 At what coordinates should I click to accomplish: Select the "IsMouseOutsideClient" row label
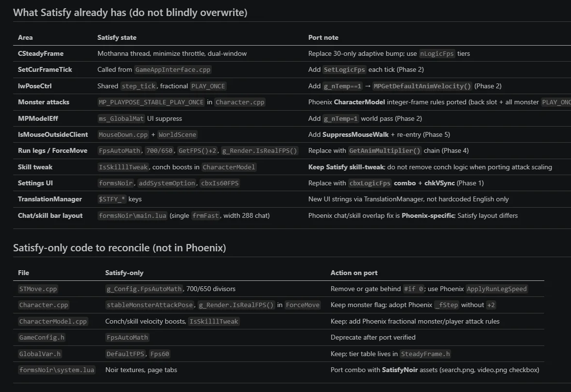(53, 134)
